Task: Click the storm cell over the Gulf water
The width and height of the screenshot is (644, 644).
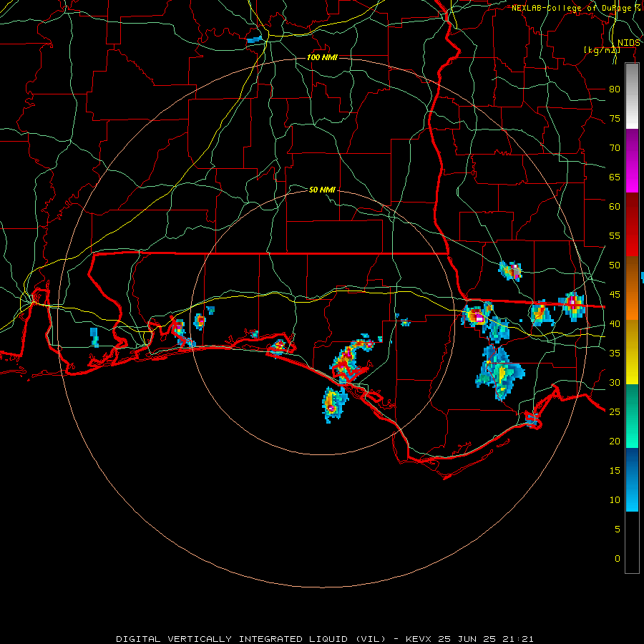Action: click(x=334, y=404)
